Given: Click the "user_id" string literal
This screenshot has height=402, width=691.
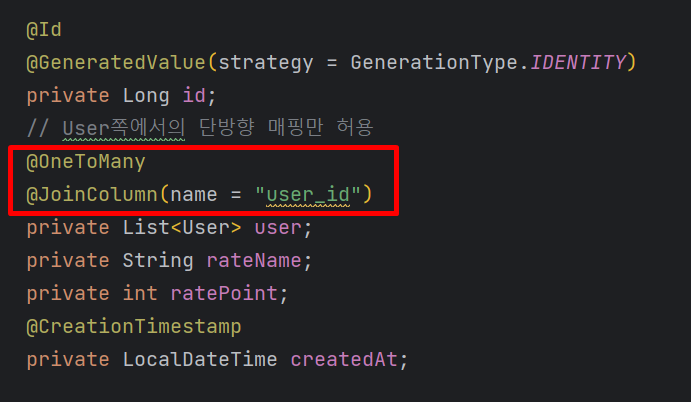Looking at the screenshot, I should [308, 194].
